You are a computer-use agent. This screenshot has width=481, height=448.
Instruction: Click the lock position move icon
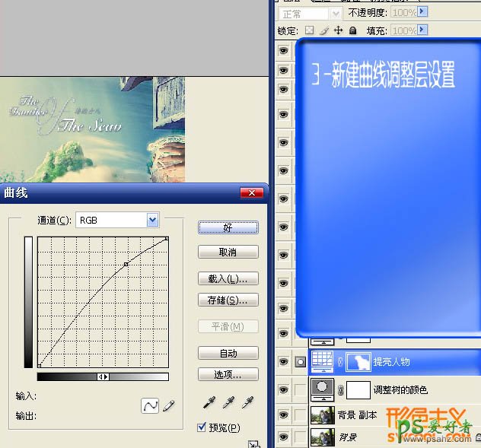point(339,30)
